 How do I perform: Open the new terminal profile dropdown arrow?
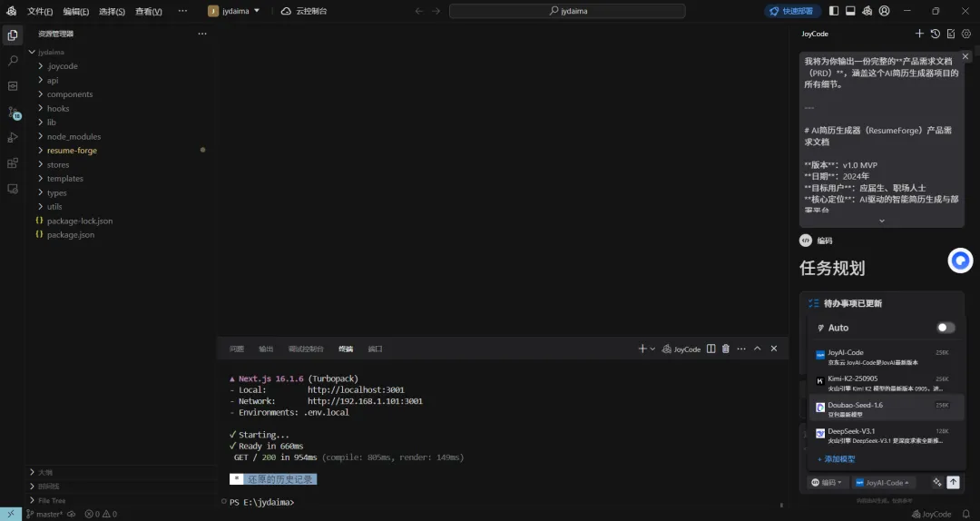tap(652, 349)
